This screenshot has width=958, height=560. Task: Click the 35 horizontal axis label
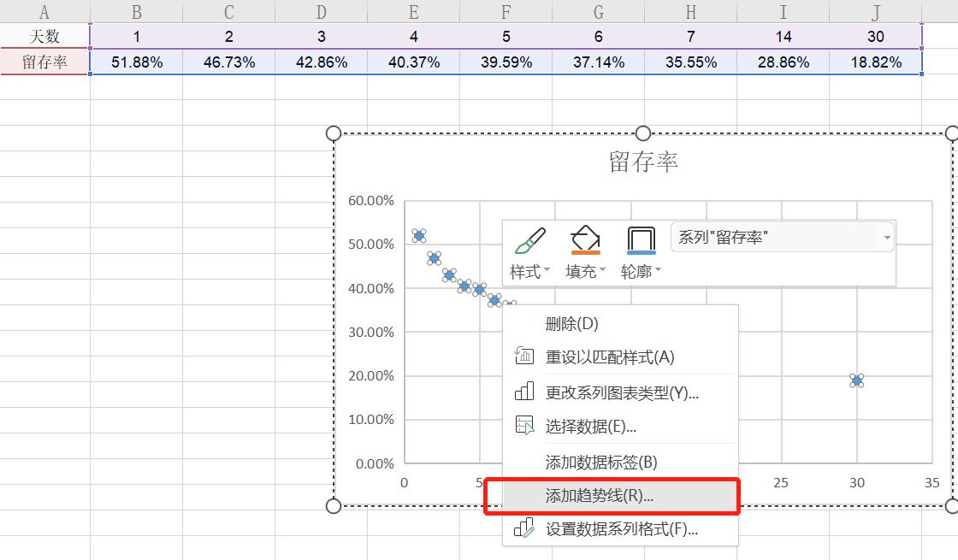[x=931, y=482]
